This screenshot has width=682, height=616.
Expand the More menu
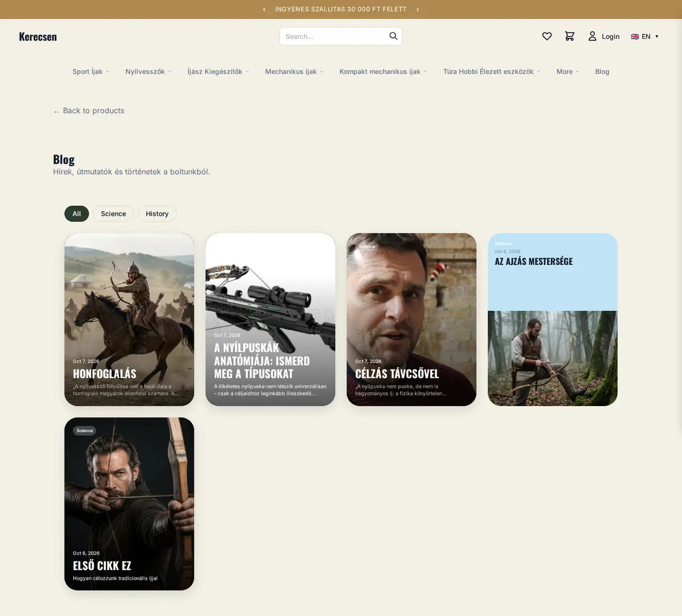[x=567, y=71]
